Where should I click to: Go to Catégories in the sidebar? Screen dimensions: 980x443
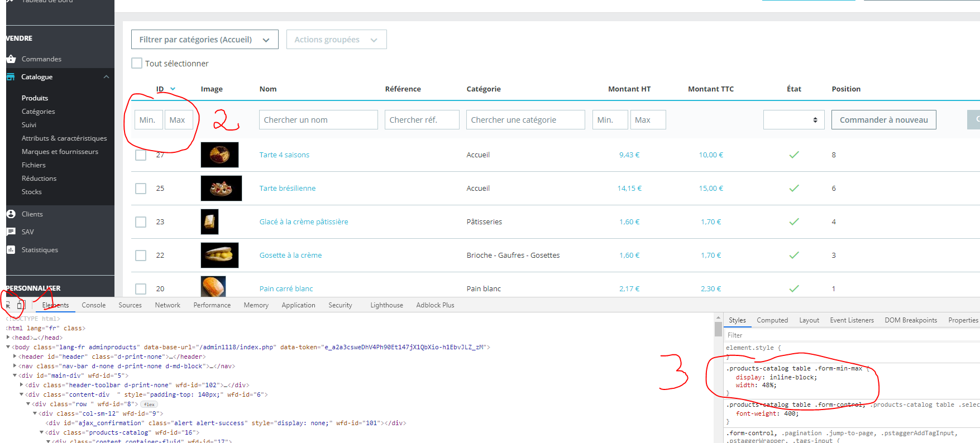coord(38,112)
